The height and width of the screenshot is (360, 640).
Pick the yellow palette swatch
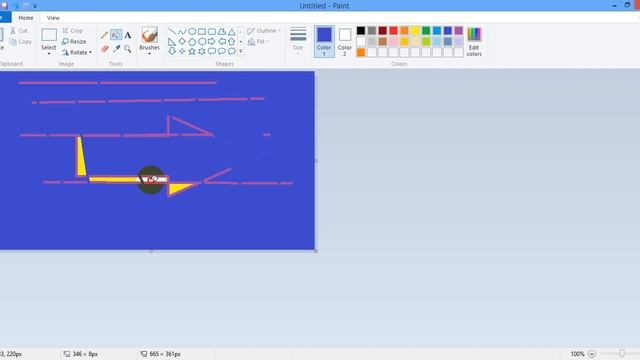click(415, 31)
